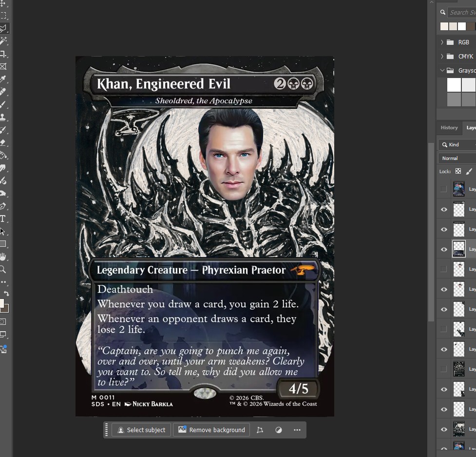
Task: Pick the first recent cream swatch
Action: tap(444, 26)
